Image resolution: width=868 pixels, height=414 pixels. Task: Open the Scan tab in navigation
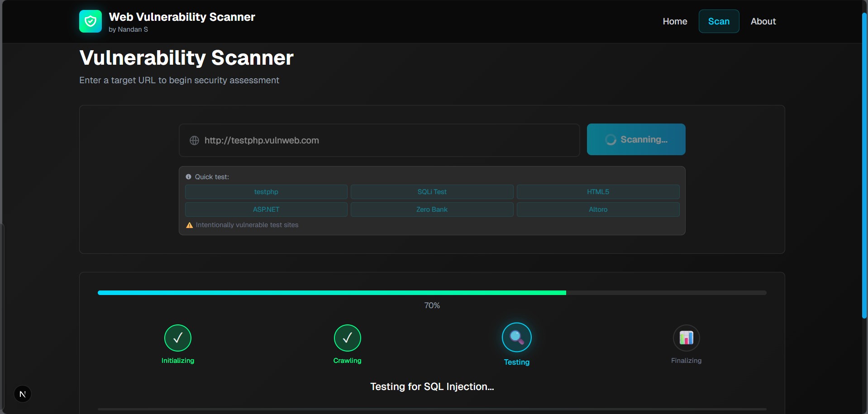pos(719,21)
